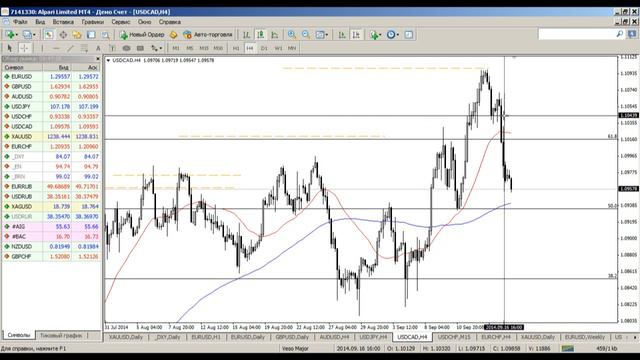Select the Text Label tool

(x=112, y=48)
